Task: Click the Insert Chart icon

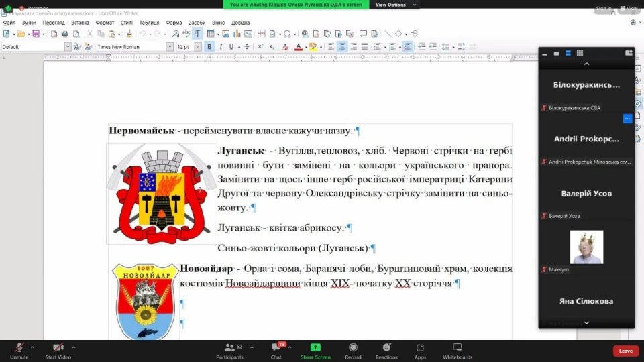Action: (237, 34)
